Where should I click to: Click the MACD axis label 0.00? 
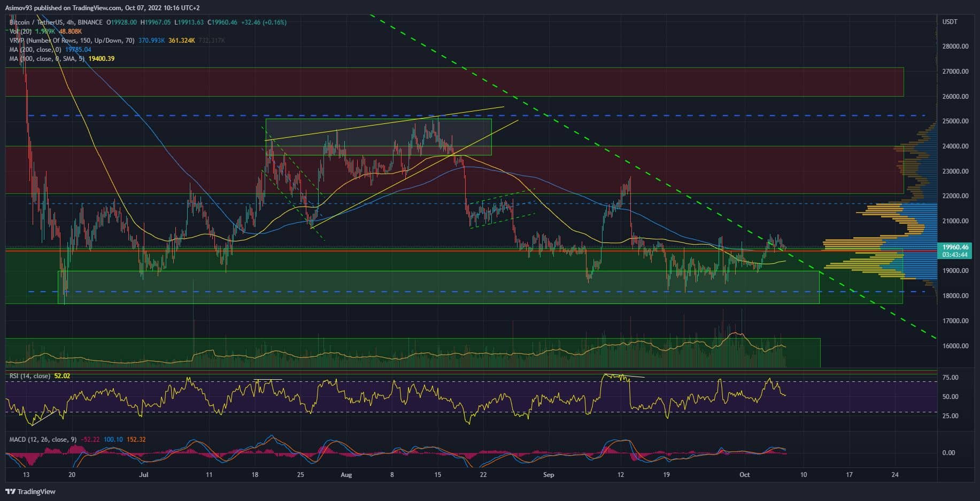coord(948,453)
